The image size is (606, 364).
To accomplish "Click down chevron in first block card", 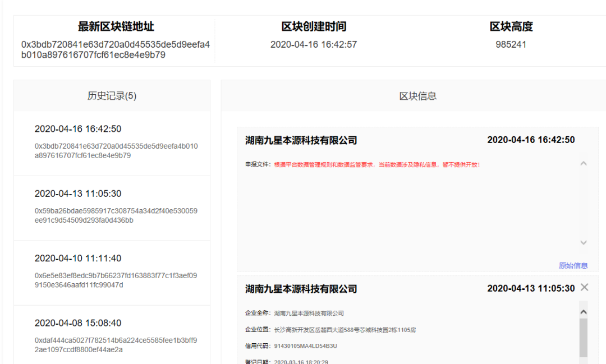I will click(584, 243).
